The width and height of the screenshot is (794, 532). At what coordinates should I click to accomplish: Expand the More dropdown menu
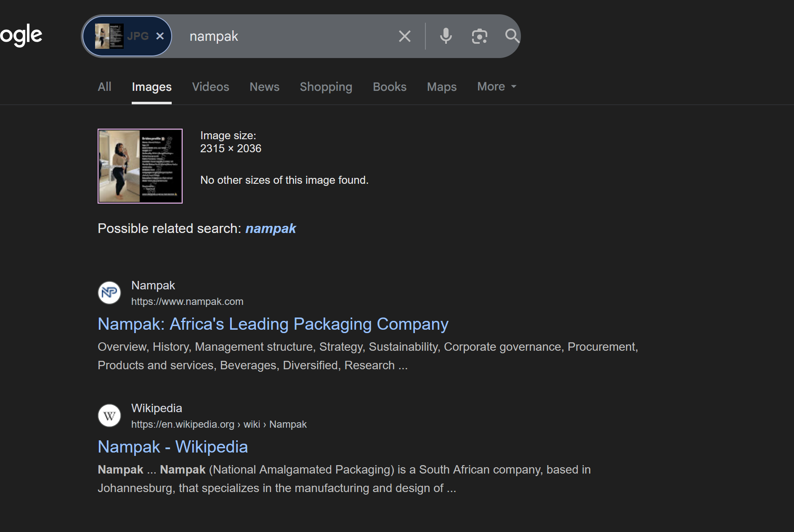click(497, 87)
